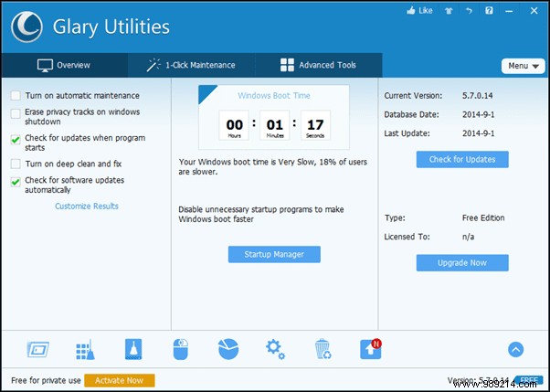Switch to the Advanced Tools tab
The image size is (550, 392).
(319, 65)
